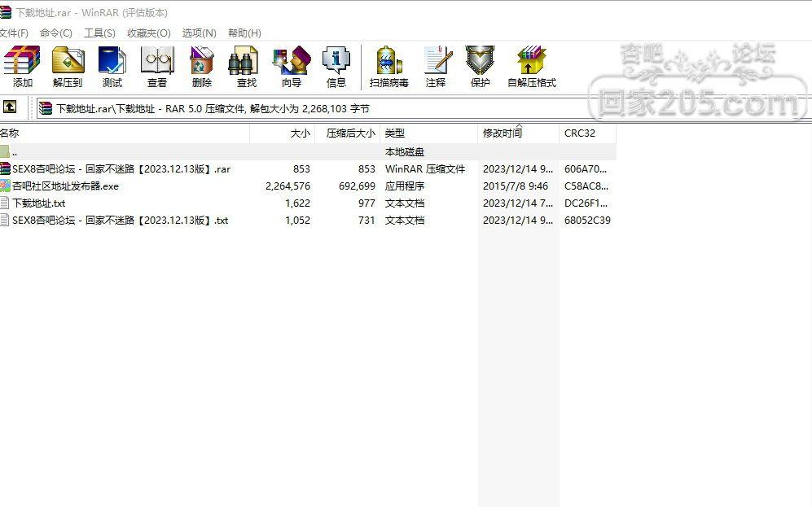Open the File (文件) menu

(x=14, y=33)
